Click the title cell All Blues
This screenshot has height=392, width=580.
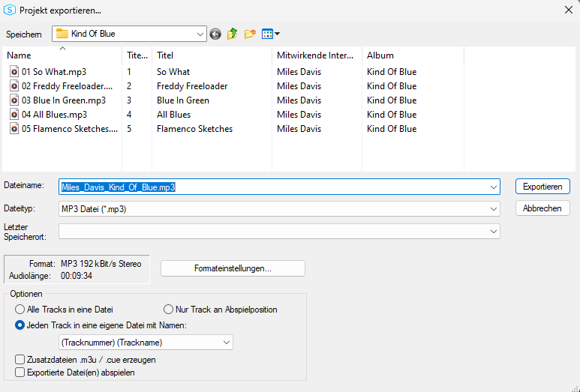[x=173, y=115]
